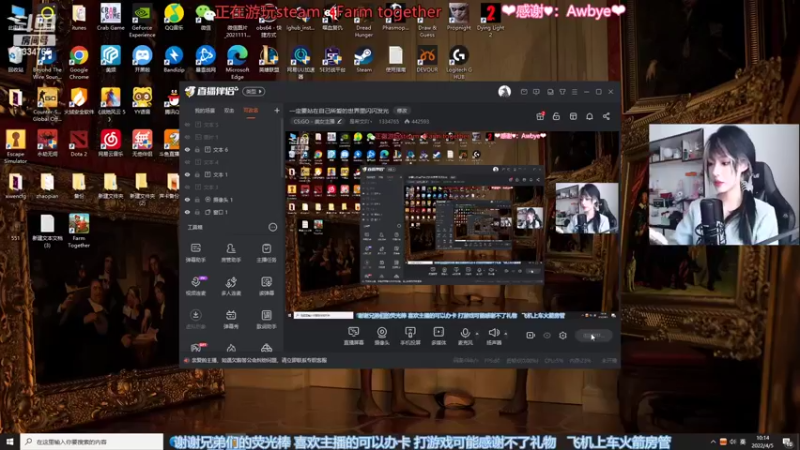Image resolution: width=800 pixels, height=450 pixels.
Task: Hide the 摄像头 1 layer
Action: (187, 199)
